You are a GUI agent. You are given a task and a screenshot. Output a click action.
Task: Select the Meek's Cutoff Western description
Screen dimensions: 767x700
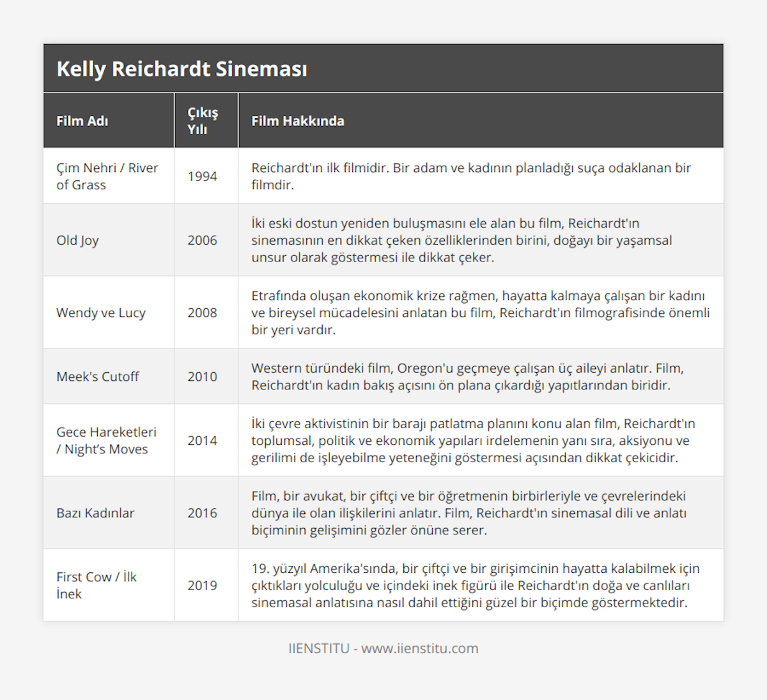click(467, 377)
